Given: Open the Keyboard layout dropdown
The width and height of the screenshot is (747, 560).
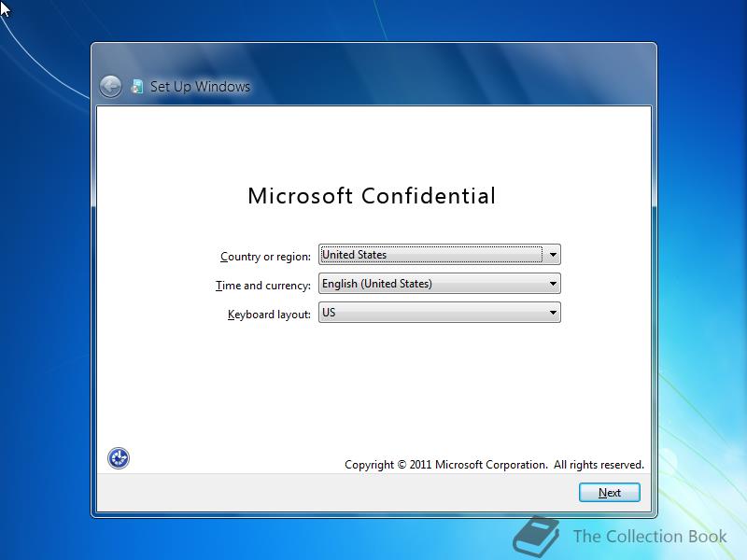Looking at the screenshot, I should 439,313.
